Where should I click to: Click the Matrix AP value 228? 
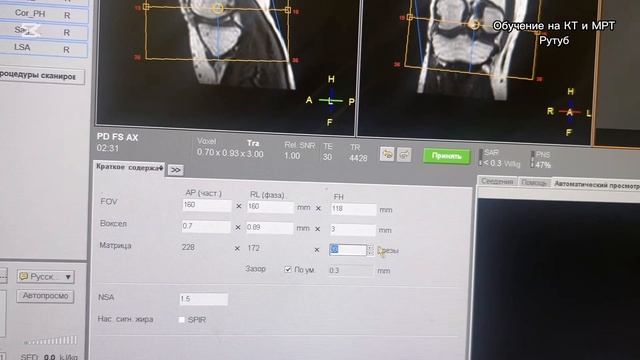coord(188,247)
